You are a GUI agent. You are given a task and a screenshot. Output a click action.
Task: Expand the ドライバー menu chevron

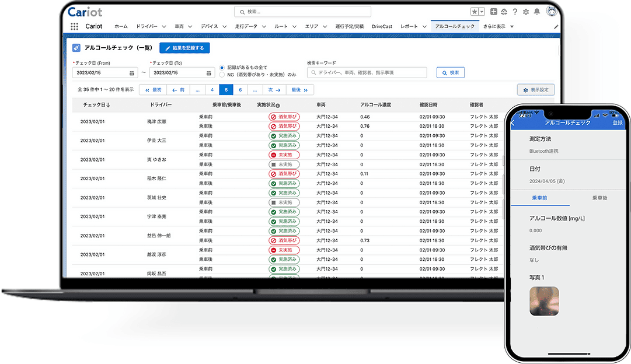click(x=164, y=27)
